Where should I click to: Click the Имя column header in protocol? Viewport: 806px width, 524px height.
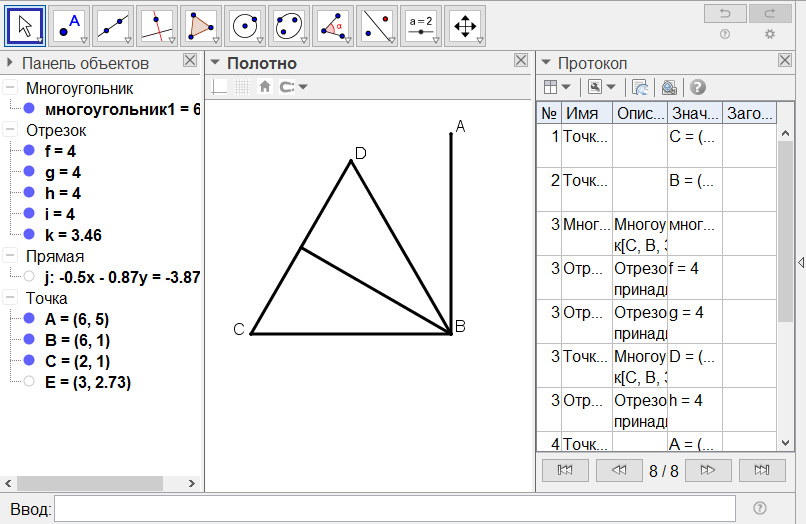point(586,113)
